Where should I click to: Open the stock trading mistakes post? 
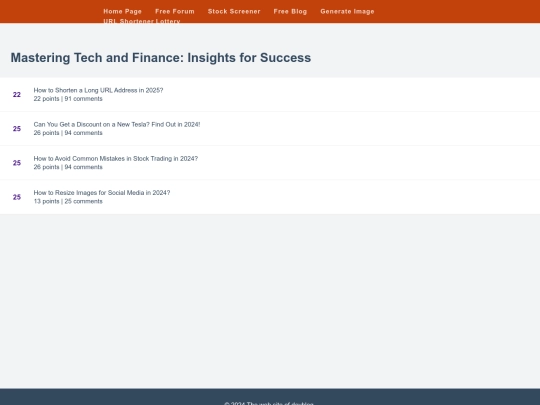pyautogui.click(x=116, y=158)
